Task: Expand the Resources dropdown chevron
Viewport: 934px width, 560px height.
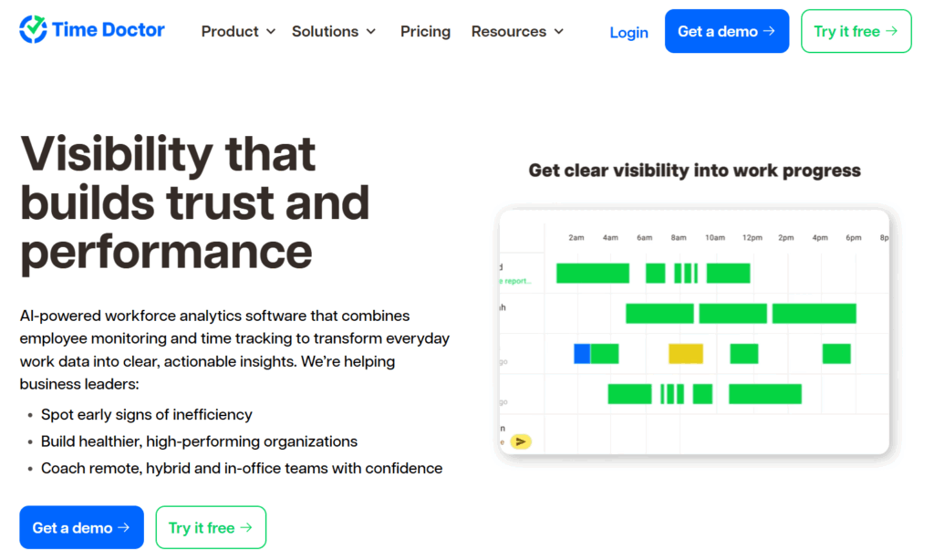Action: 558,32
